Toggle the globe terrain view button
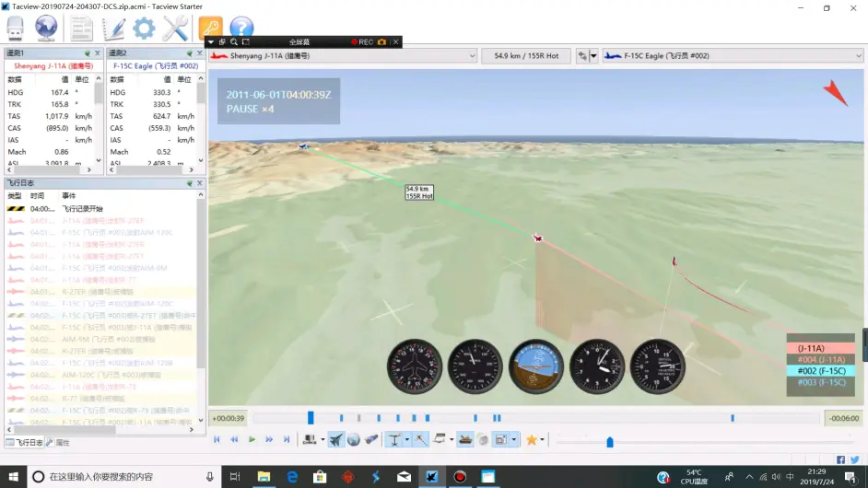Viewport: 868px width, 488px height. pyautogui.click(x=353, y=439)
